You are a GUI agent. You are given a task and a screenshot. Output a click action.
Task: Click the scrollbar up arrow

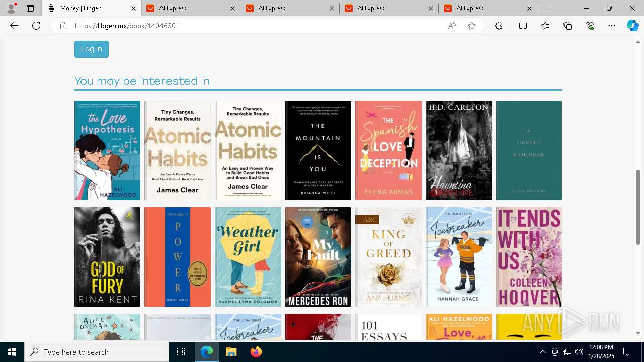click(x=638, y=41)
